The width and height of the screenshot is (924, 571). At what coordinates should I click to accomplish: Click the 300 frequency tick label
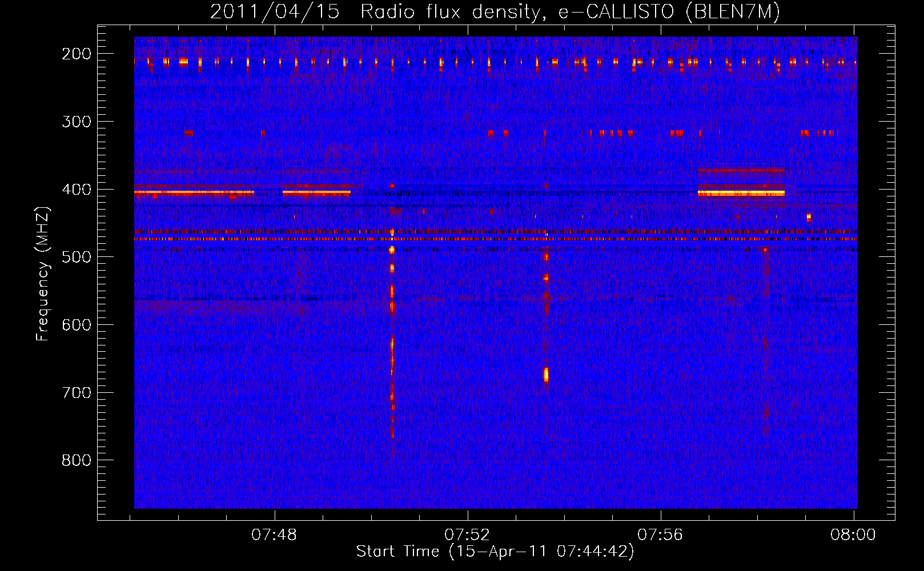77,122
